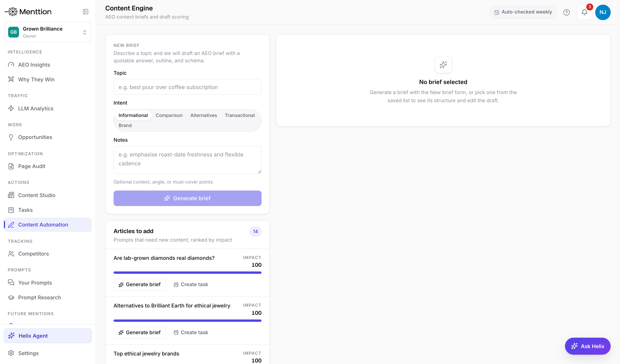Open Prompt Research graduation cap icon
Image resolution: width=620 pixels, height=364 pixels.
(11, 297)
